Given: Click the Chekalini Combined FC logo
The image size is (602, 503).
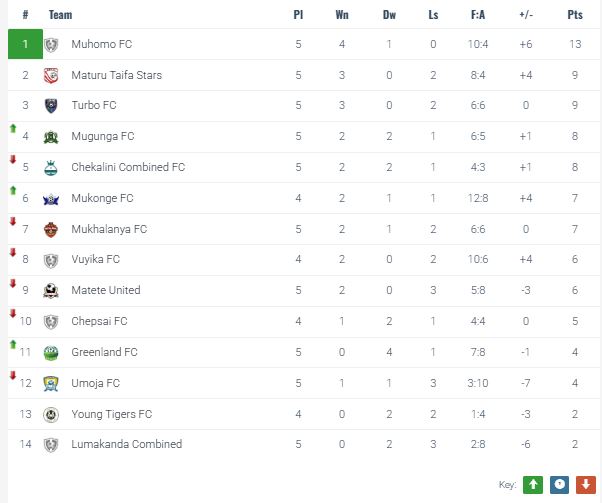Looking at the screenshot, I should [x=51, y=168].
